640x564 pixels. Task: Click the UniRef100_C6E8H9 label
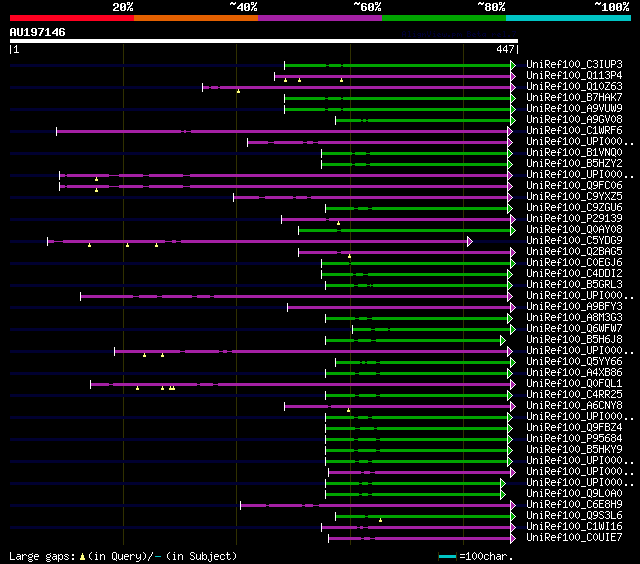[x=574, y=505]
